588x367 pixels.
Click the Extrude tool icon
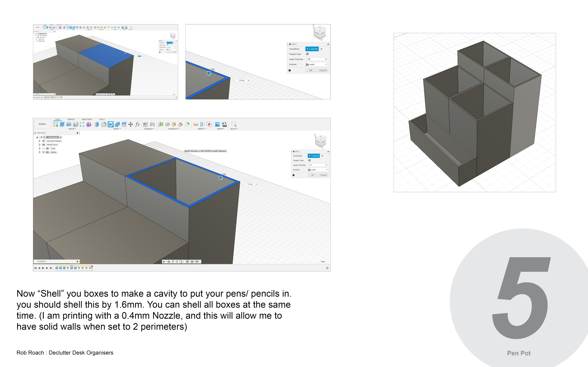tap(62, 125)
